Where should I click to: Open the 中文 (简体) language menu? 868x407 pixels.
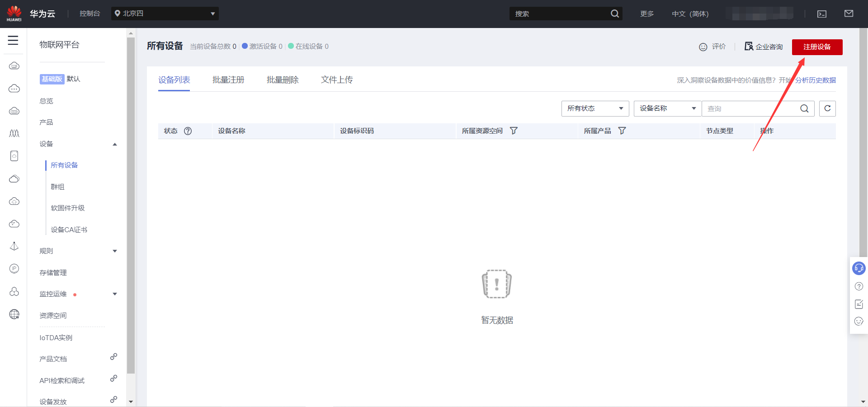pos(690,14)
